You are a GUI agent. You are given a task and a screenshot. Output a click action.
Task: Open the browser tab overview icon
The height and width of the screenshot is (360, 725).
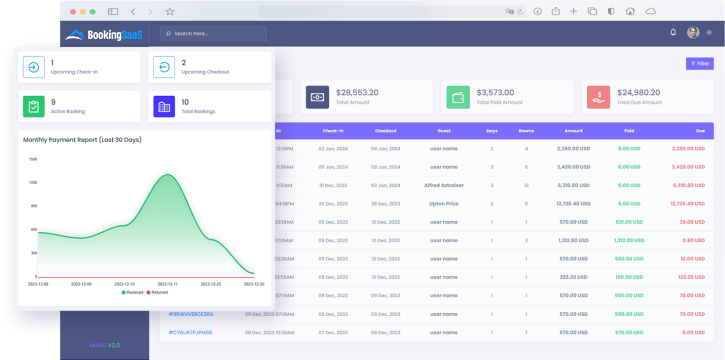(592, 12)
